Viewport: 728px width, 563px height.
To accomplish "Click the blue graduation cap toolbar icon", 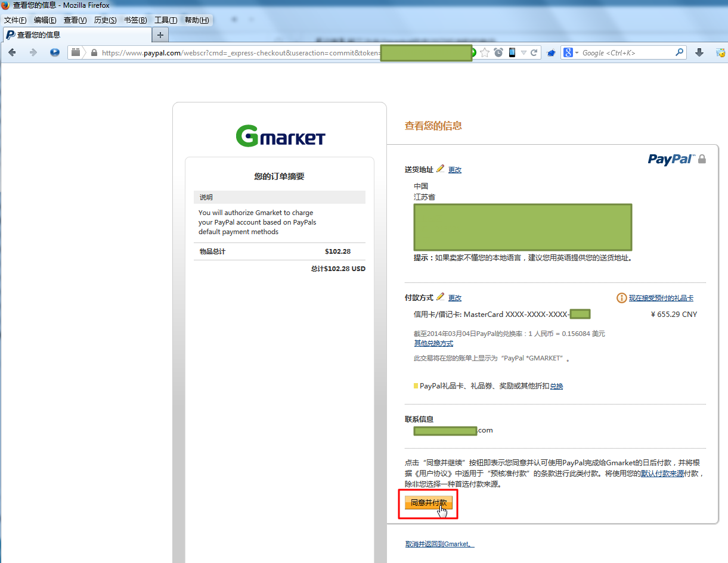I will click(552, 52).
